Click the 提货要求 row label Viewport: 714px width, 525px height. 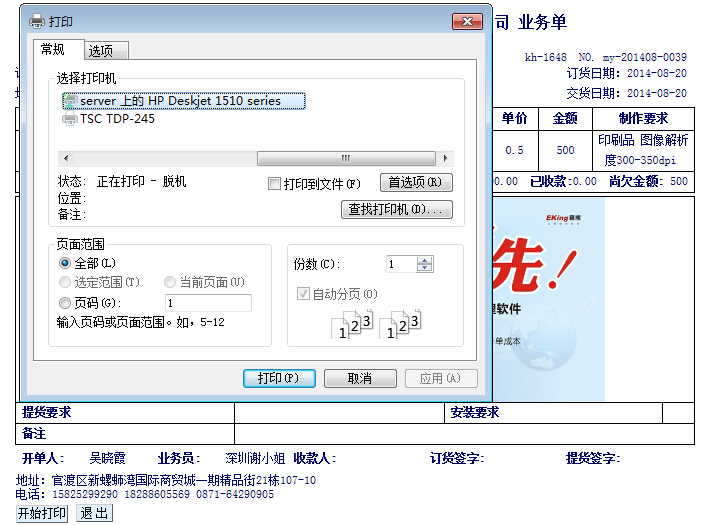(46, 413)
